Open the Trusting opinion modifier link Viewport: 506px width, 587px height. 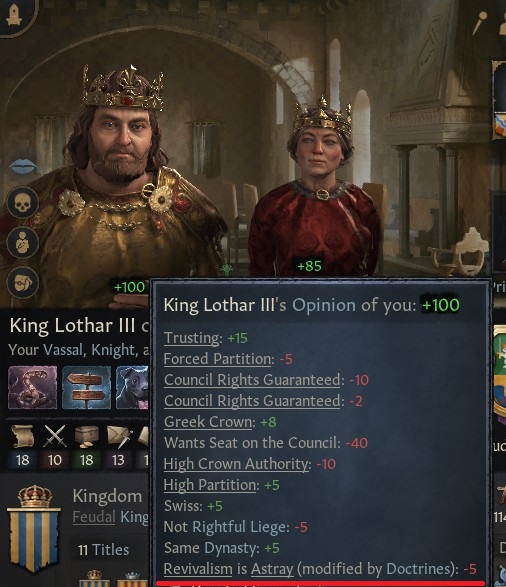point(192,338)
